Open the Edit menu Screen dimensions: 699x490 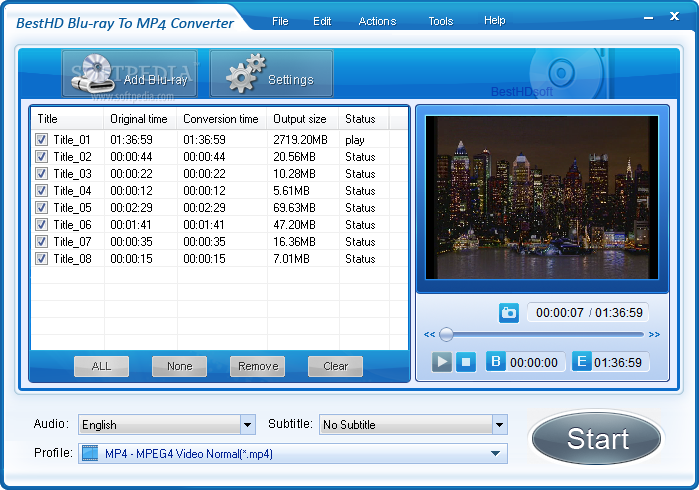(322, 21)
